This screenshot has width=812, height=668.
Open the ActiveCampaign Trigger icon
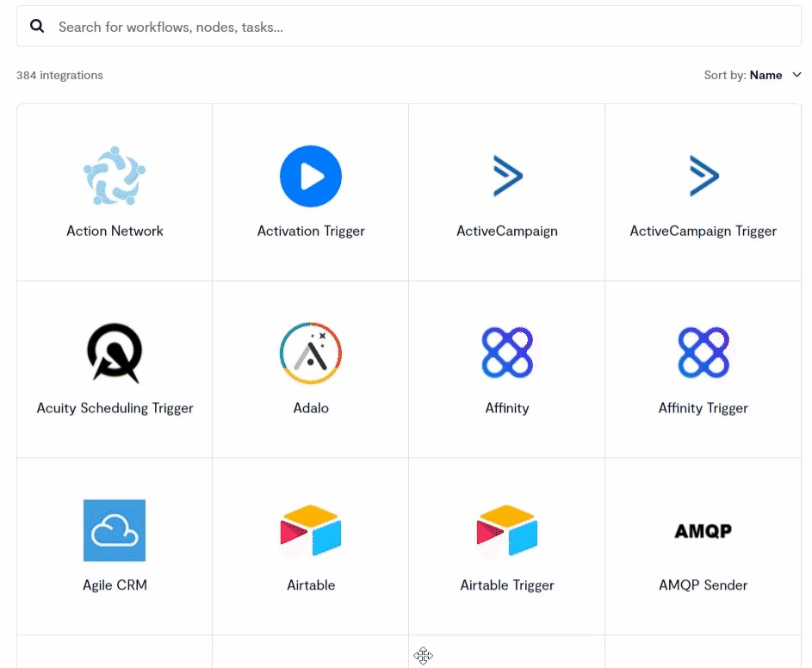pos(704,176)
